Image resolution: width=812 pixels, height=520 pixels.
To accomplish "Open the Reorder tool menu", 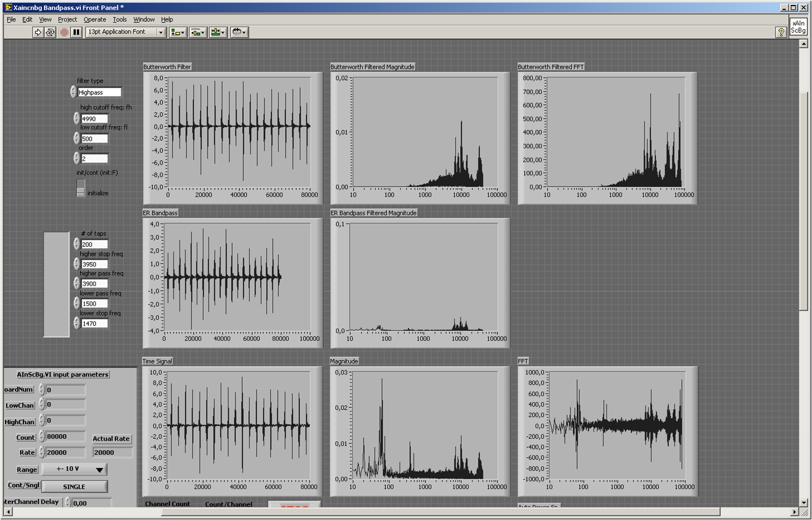I will [x=239, y=32].
